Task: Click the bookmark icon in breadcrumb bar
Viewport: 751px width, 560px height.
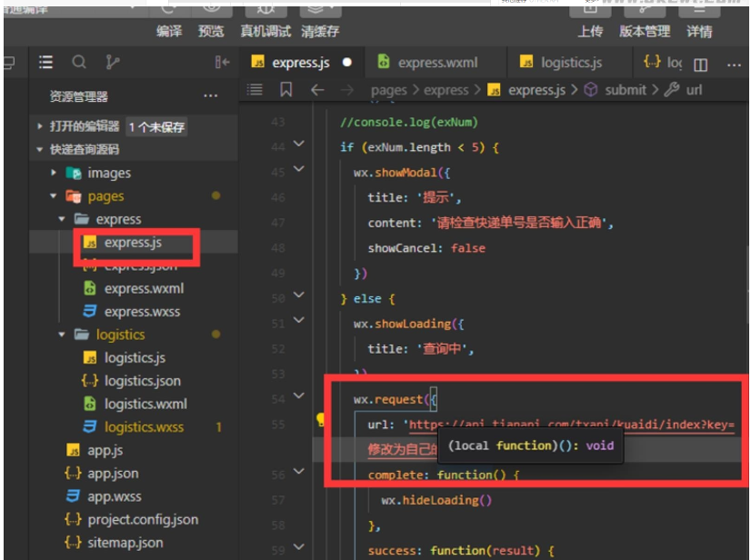Action: [285, 90]
